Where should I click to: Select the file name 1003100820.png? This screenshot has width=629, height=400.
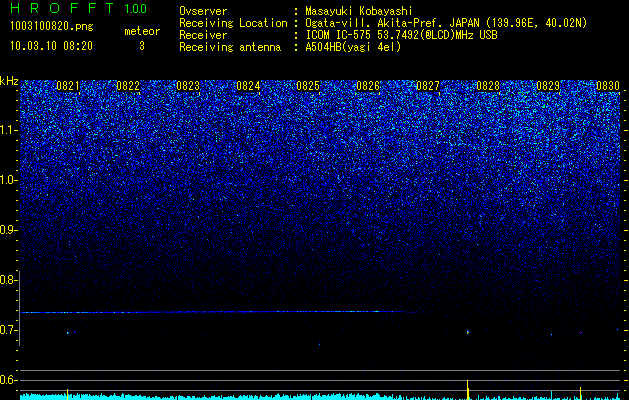point(51,26)
